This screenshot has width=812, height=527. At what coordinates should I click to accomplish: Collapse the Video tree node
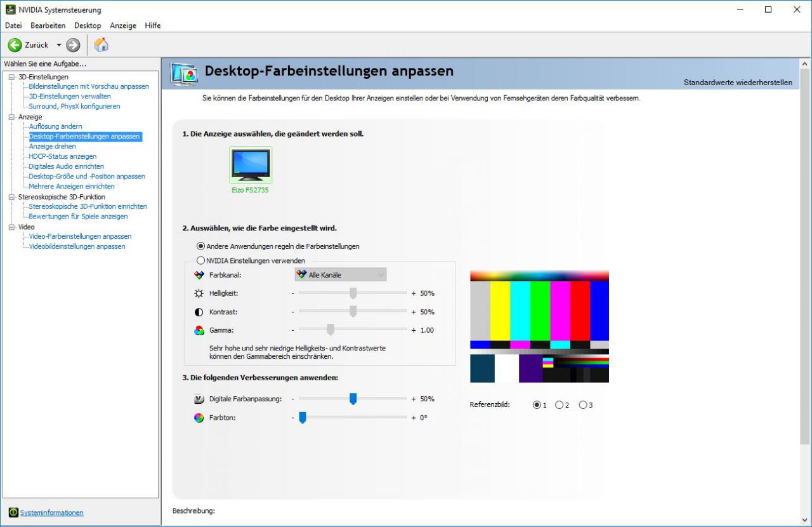click(x=11, y=227)
